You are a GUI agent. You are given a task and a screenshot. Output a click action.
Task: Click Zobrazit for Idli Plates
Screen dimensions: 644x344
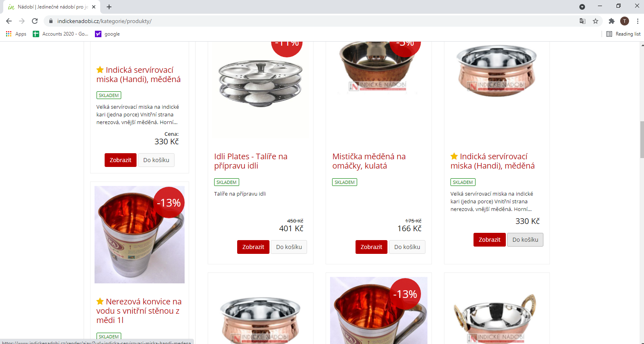(253, 247)
